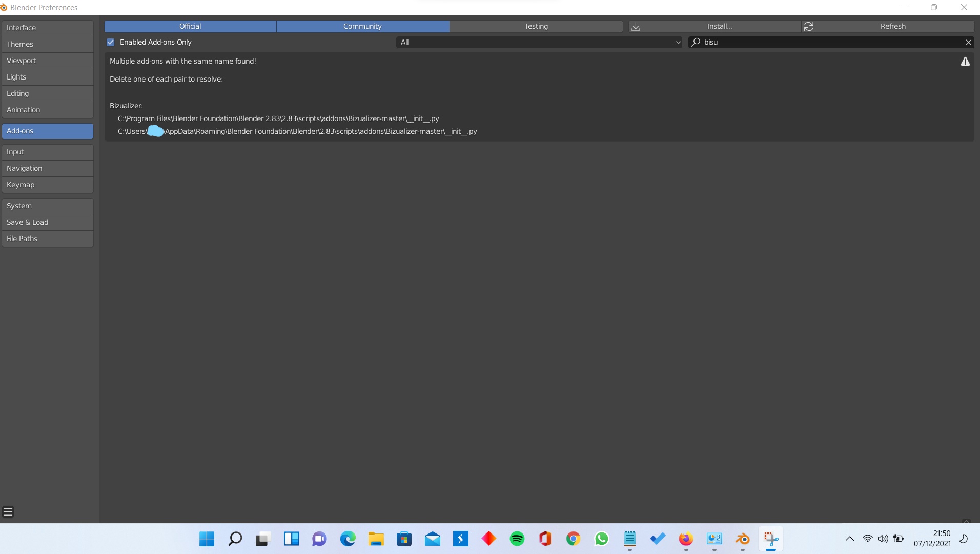Click the "Bizualizer:" label
The image size is (980, 554).
126,106
